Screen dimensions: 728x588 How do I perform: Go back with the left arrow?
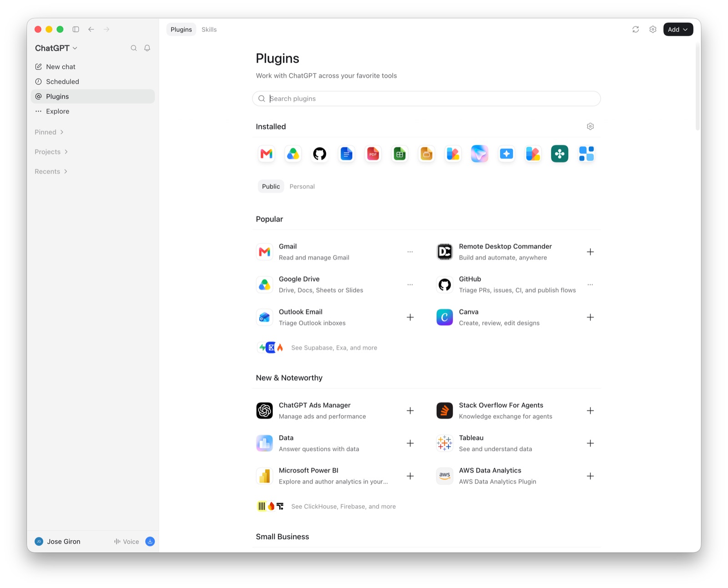(x=91, y=30)
